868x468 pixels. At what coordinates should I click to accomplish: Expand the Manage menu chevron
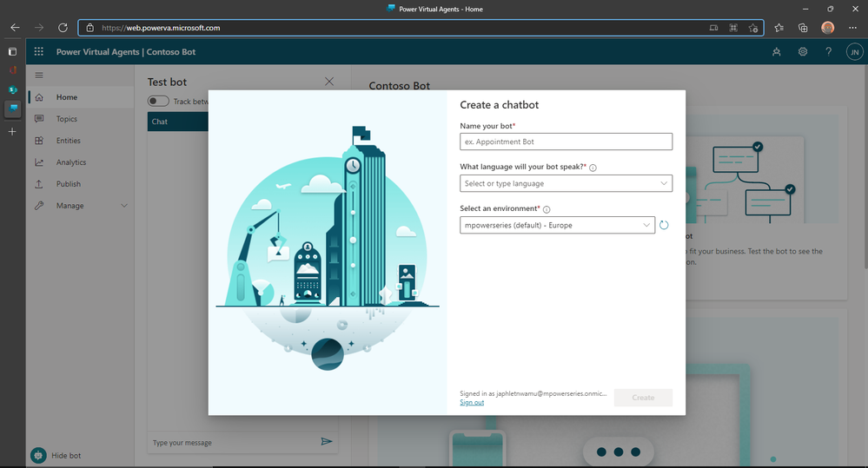click(124, 206)
